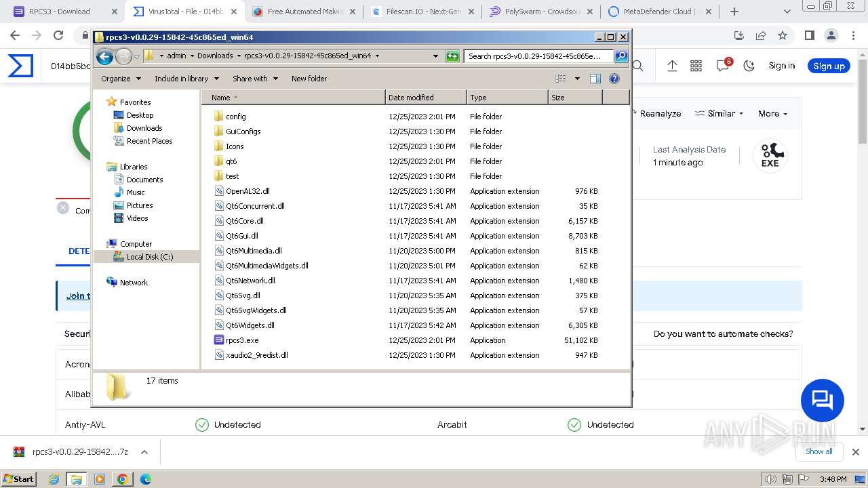Click VirusTotal upload file icon
Screen dimensions: 868x488
pos(672,66)
